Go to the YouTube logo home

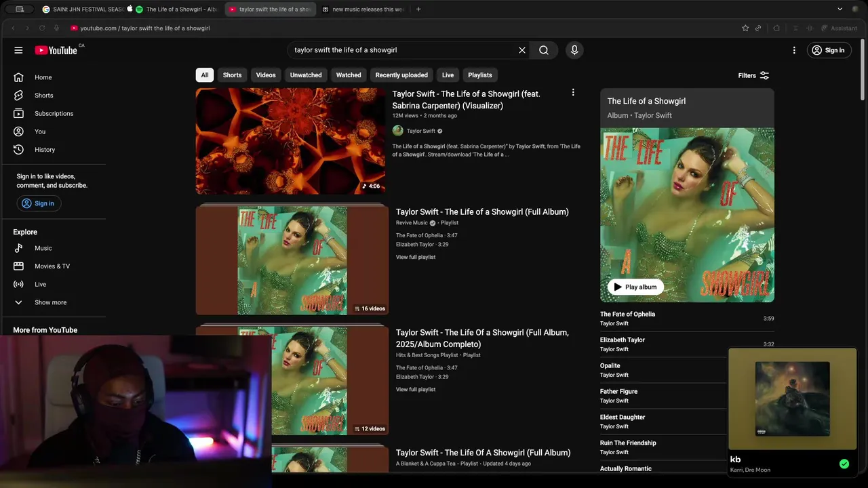[x=56, y=50]
